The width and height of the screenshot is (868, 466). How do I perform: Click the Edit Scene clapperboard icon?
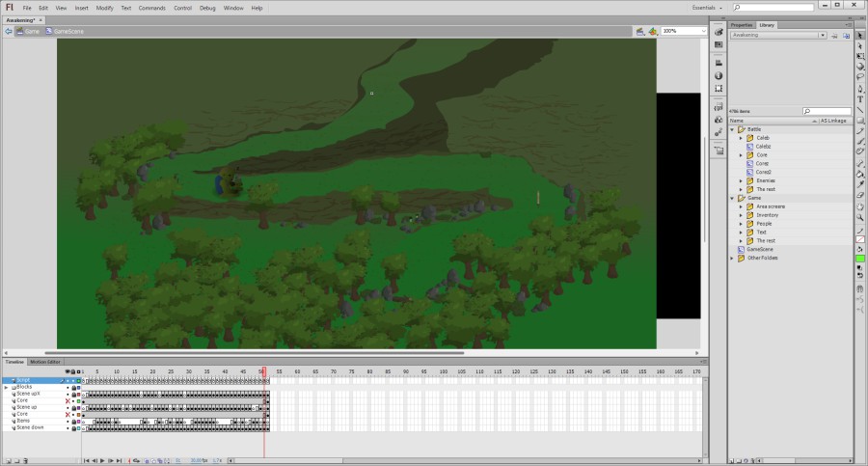coord(638,31)
